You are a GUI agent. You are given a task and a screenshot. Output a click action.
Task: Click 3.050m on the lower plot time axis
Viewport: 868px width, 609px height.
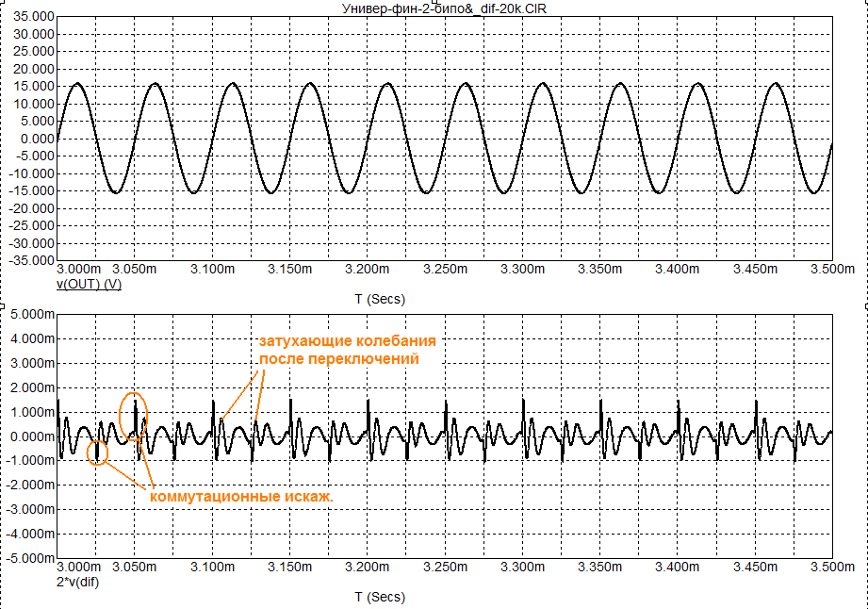135,567
